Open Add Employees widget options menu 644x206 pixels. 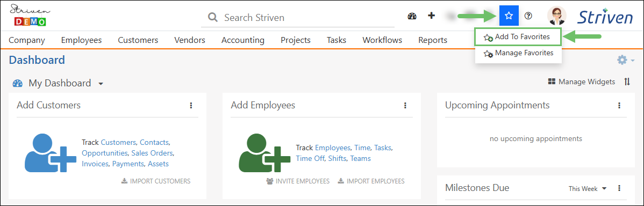coord(405,105)
